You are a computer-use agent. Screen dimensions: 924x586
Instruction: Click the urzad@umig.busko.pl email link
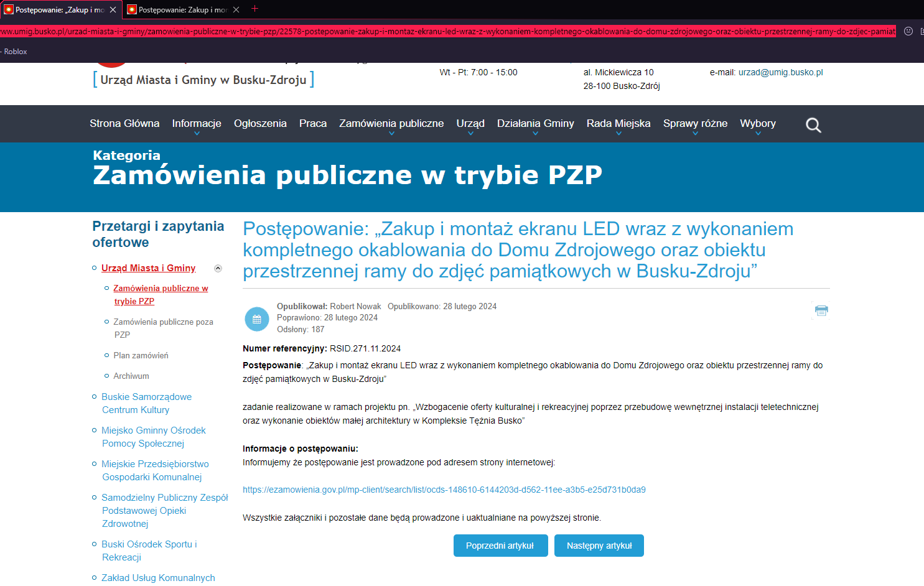pos(780,72)
